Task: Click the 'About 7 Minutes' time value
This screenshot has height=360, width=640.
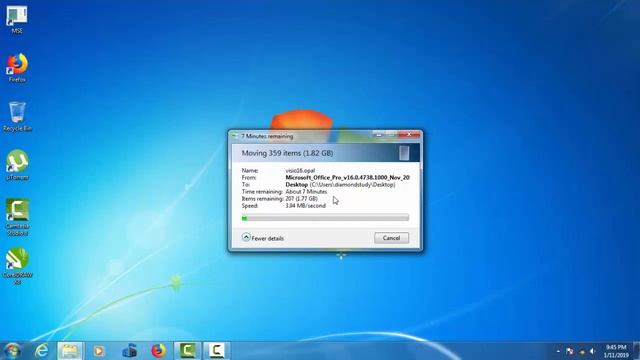Action: pos(306,191)
